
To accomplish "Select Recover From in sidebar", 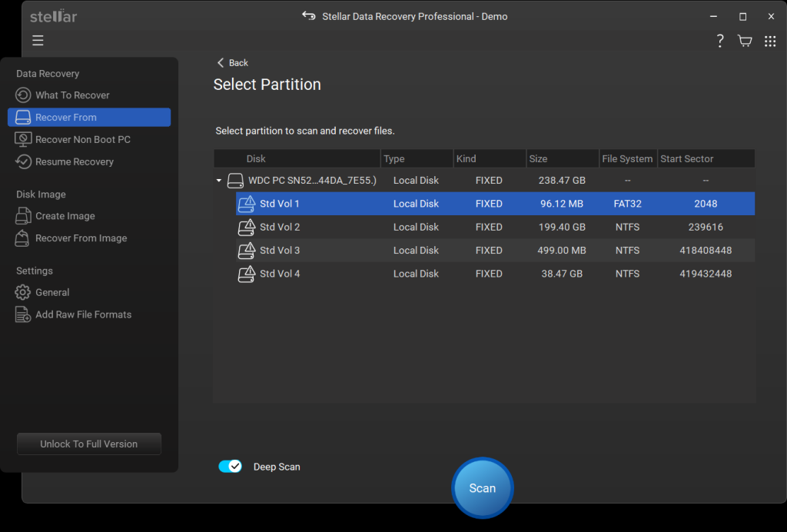I will tap(89, 117).
